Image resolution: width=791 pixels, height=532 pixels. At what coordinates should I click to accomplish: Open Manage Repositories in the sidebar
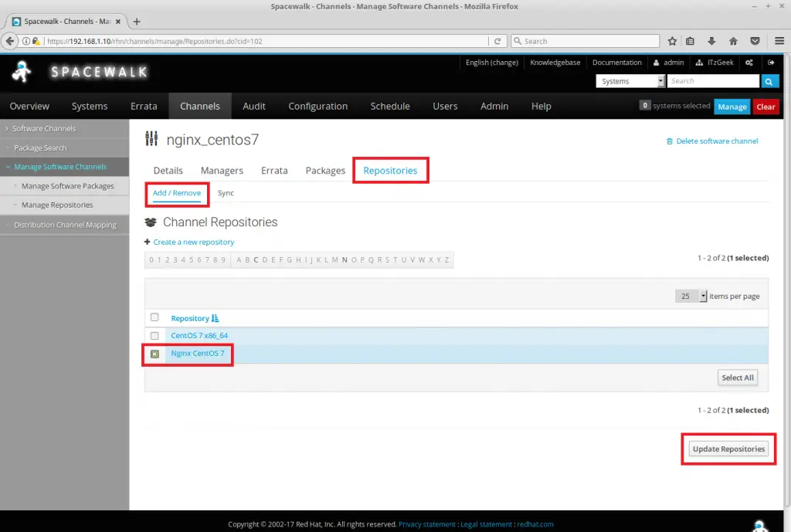57,205
